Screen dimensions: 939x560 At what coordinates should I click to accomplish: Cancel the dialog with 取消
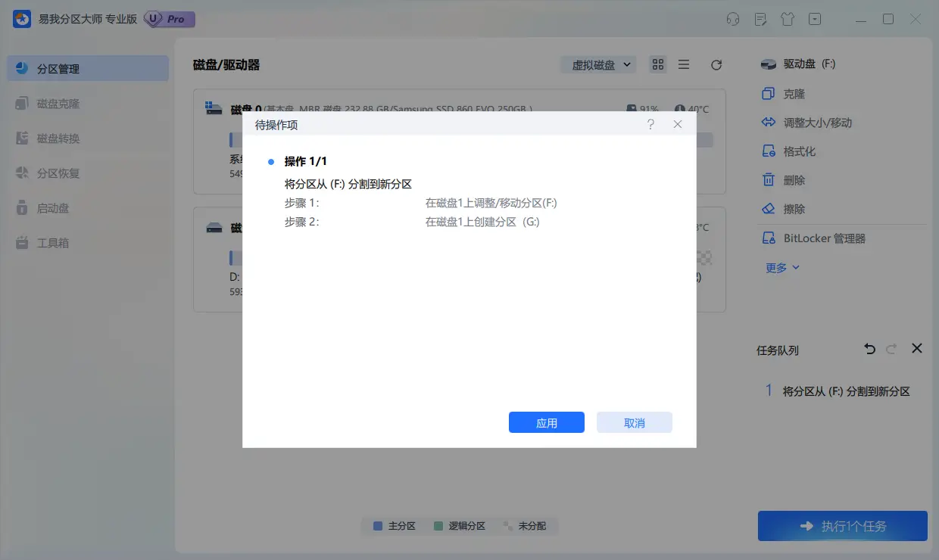634,422
